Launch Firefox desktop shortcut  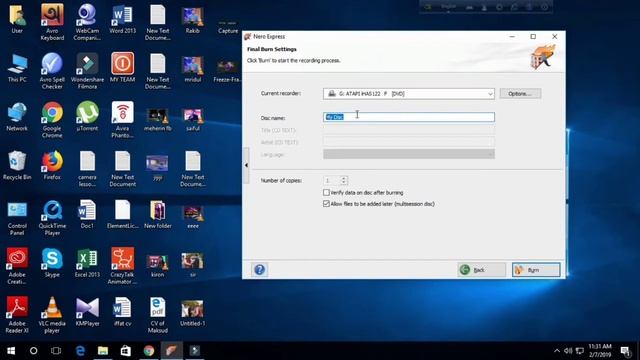(x=52, y=165)
